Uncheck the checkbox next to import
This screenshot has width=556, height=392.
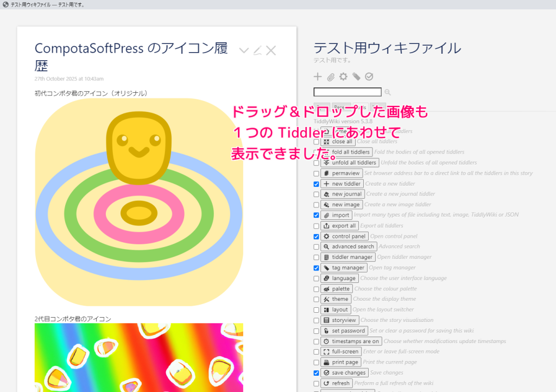[317, 215]
